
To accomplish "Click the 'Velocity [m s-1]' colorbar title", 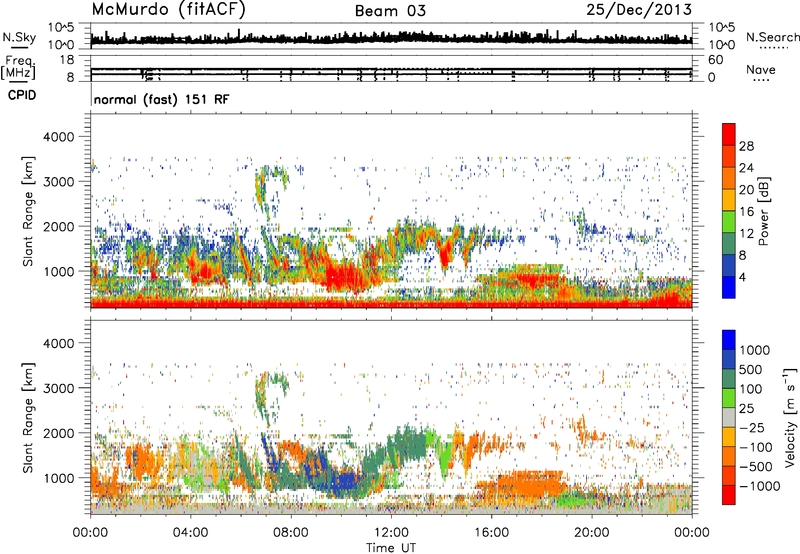I will [790, 417].
